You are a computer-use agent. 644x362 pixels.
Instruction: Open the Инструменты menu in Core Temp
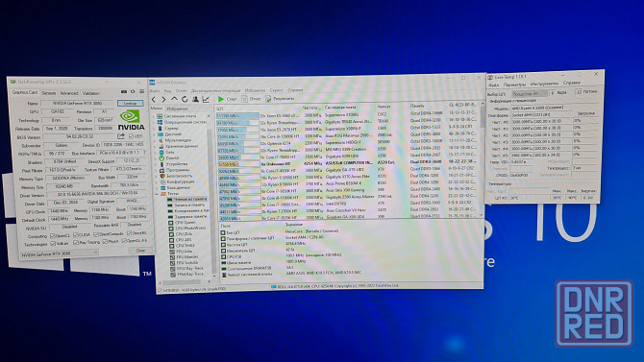[544, 84]
